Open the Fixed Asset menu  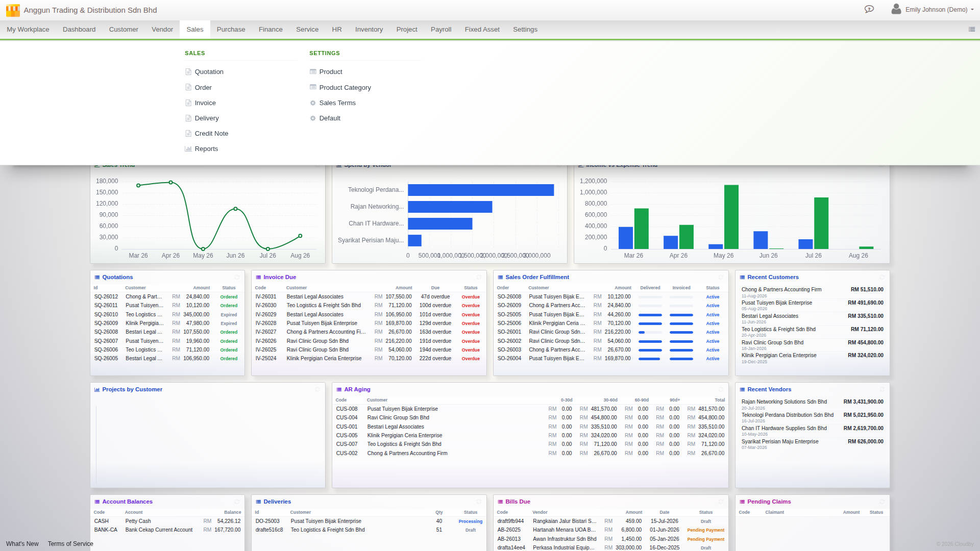pos(482,30)
